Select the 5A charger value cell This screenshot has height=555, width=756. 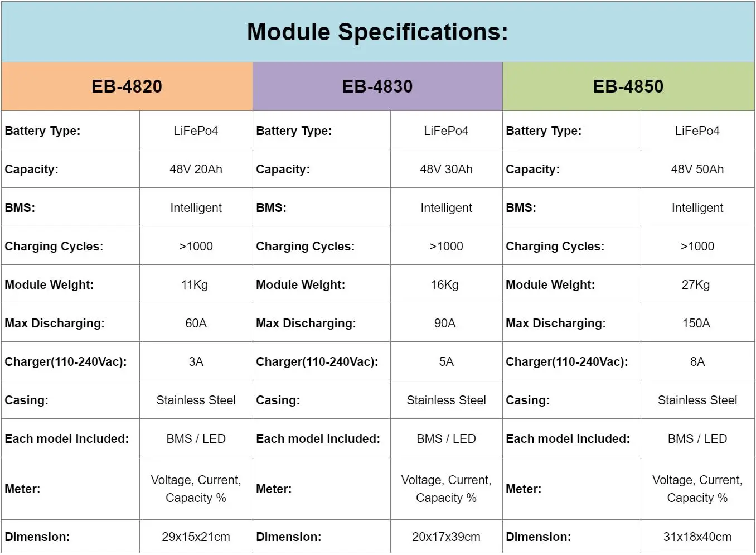(x=446, y=361)
